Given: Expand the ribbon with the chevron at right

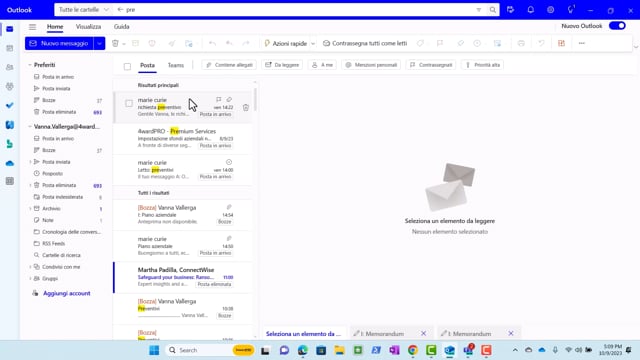Looking at the screenshot, I should point(636,47).
